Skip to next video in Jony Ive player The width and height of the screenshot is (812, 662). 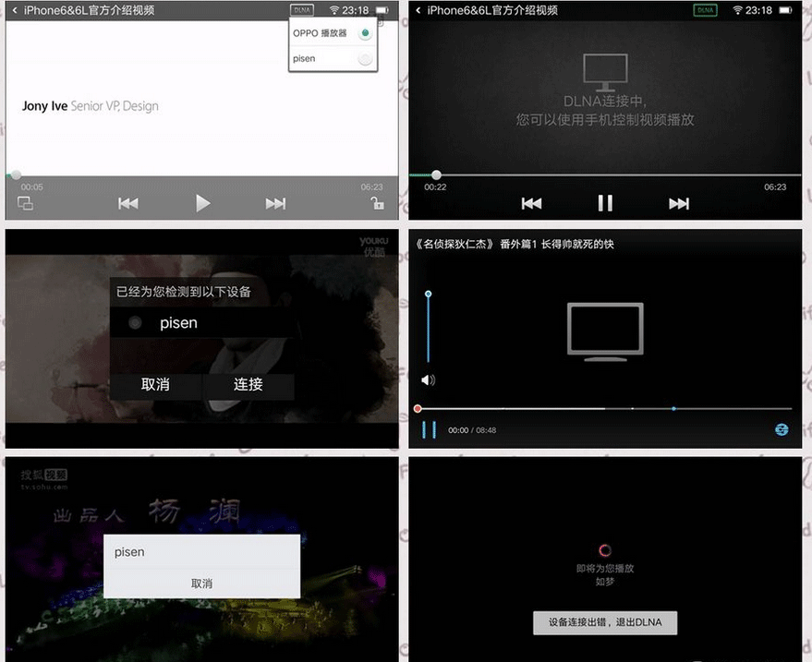tap(275, 203)
